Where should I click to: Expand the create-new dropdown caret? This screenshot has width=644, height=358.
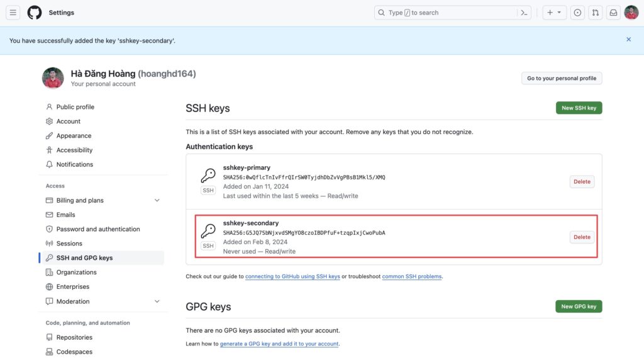click(x=559, y=13)
